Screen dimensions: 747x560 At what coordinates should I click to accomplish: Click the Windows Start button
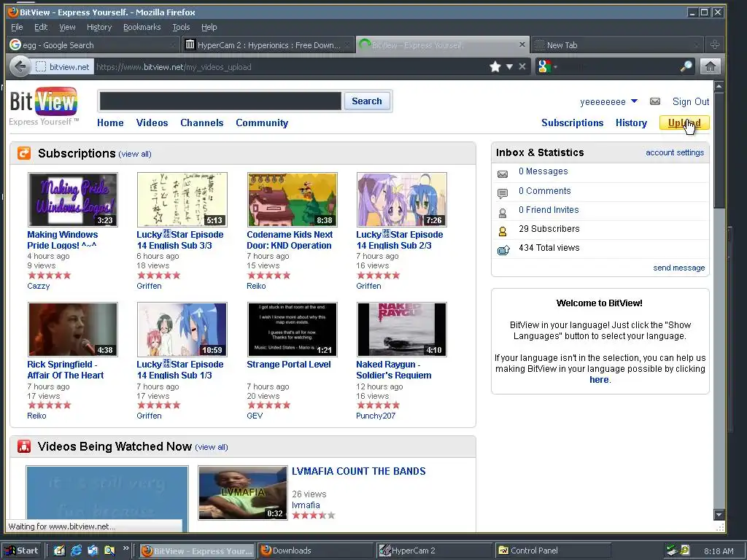(23, 551)
